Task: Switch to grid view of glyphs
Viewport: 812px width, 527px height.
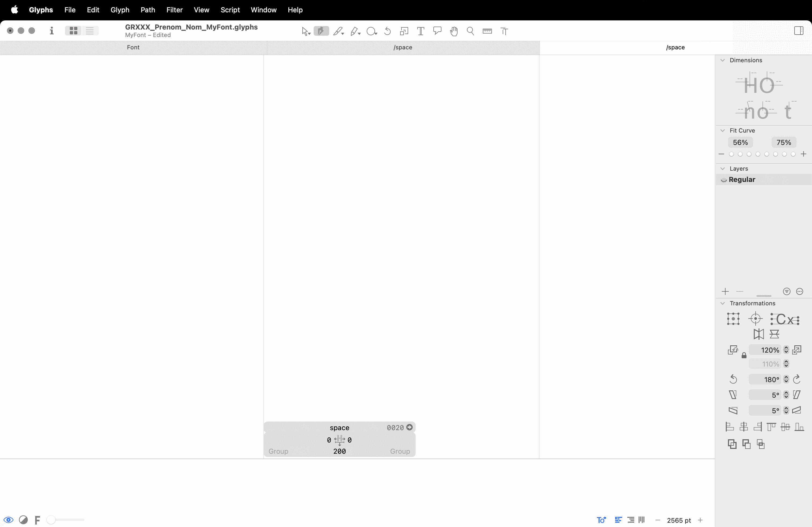Action: coord(73,31)
